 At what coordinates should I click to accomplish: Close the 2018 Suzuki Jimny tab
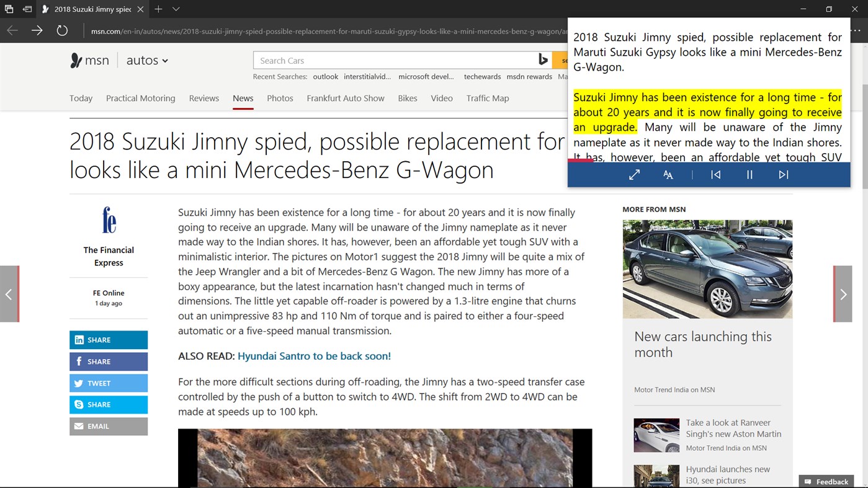click(x=140, y=9)
